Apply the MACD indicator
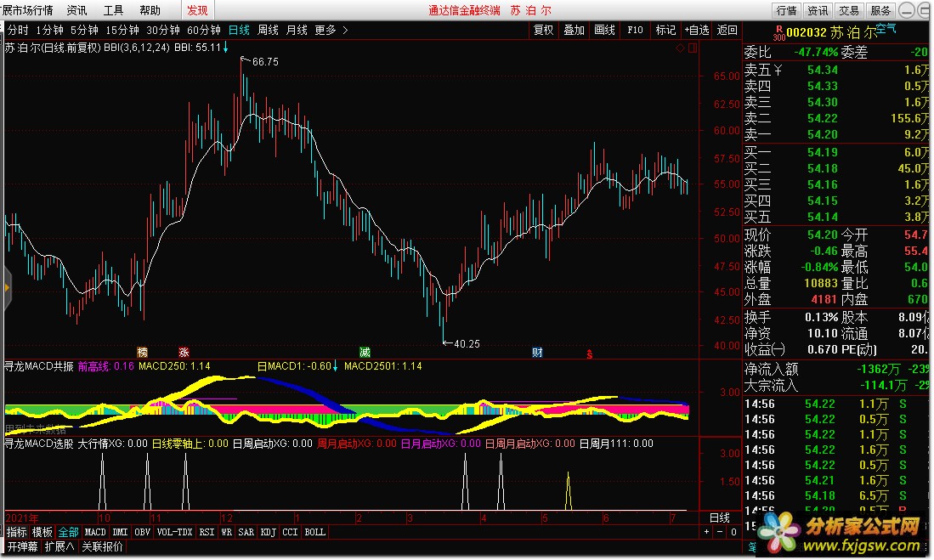Screen dimensions: 934x560 click(x=95, y=532)
